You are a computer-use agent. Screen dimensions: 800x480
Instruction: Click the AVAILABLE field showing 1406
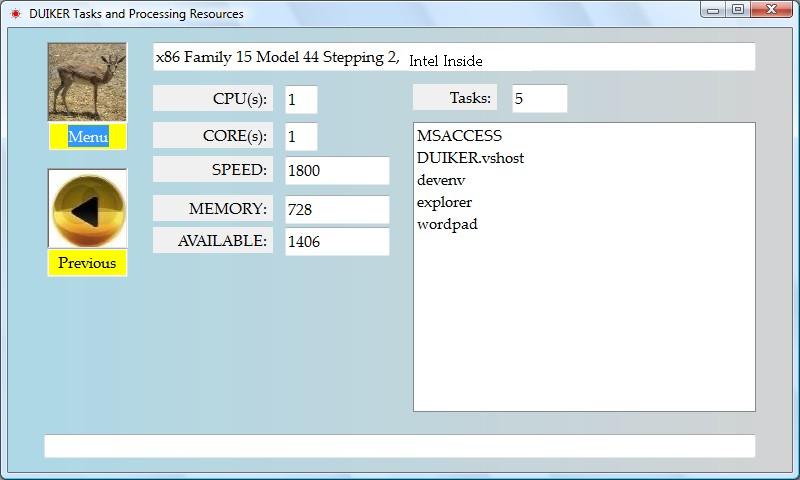pyautogui.click(x=337, y=241)
